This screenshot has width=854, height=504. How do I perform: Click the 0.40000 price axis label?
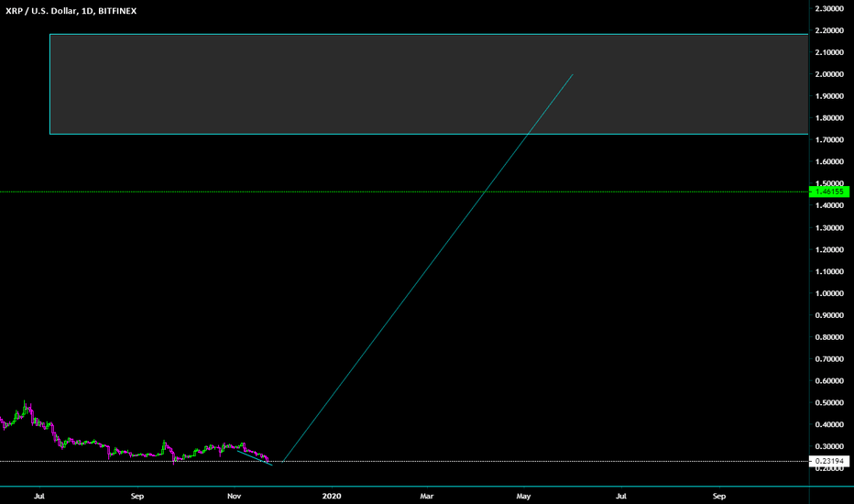pos(829,424)
